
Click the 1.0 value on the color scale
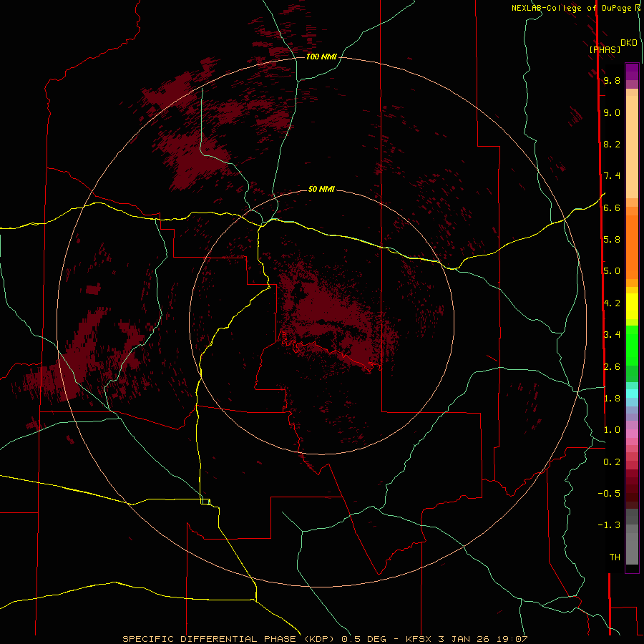612,430
